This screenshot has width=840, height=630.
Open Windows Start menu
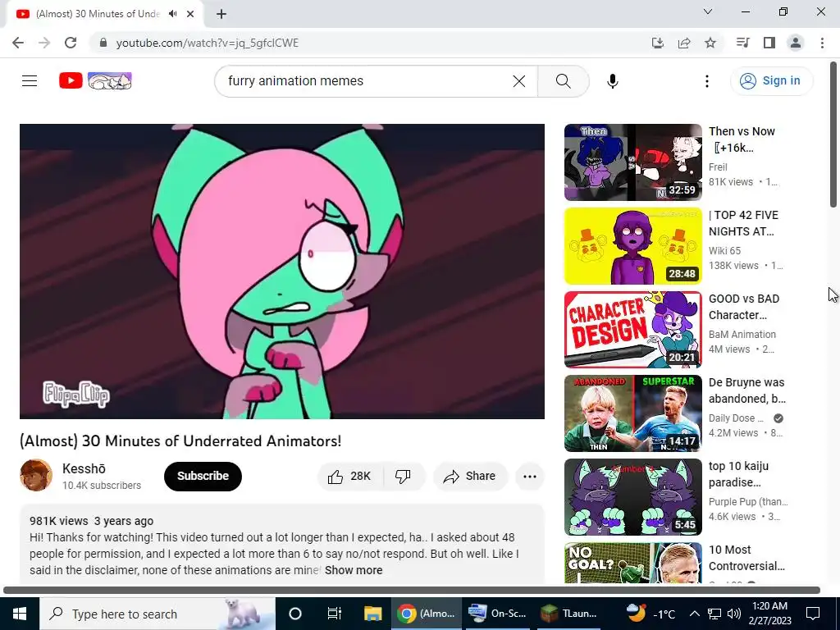point(20,614)
